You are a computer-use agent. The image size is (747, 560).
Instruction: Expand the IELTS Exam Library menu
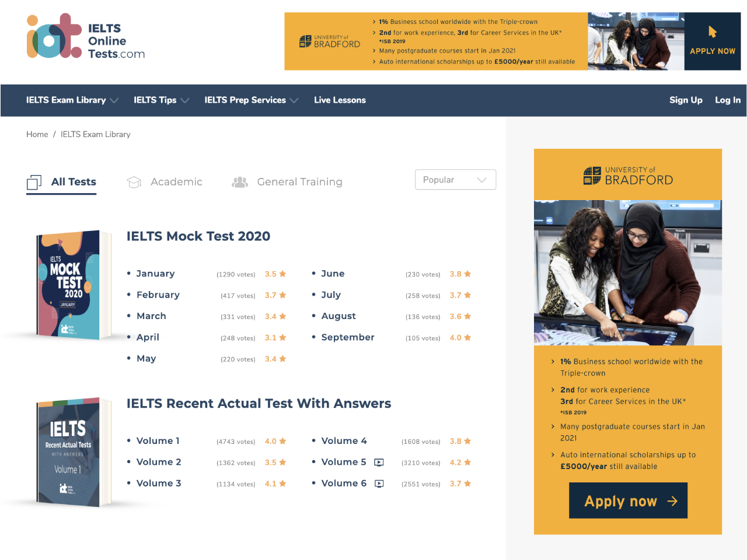(72, 100)
